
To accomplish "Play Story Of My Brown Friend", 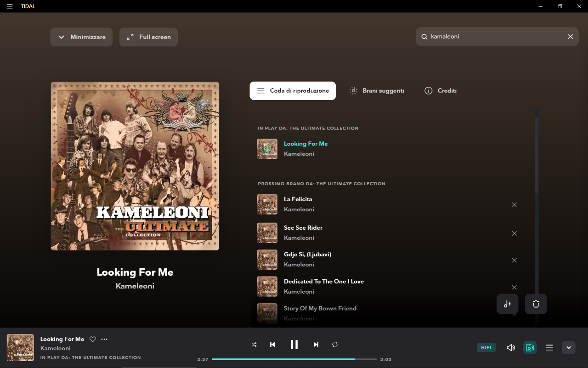I will (320, 308).
